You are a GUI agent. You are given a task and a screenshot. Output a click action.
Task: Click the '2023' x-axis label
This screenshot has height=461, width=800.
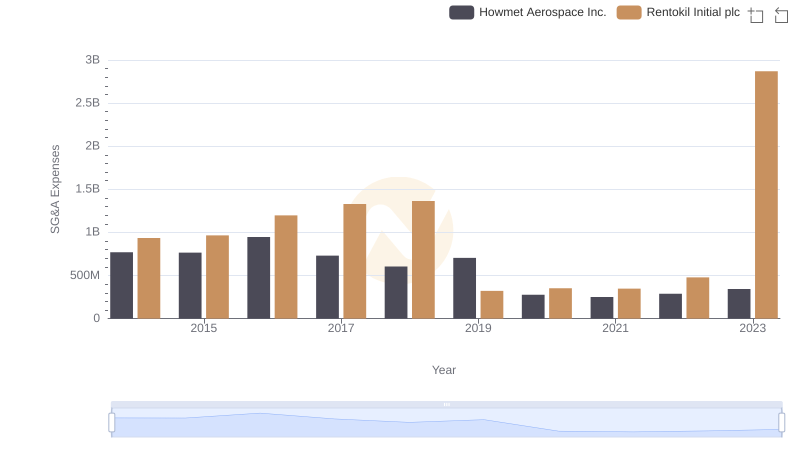[753, 328]
